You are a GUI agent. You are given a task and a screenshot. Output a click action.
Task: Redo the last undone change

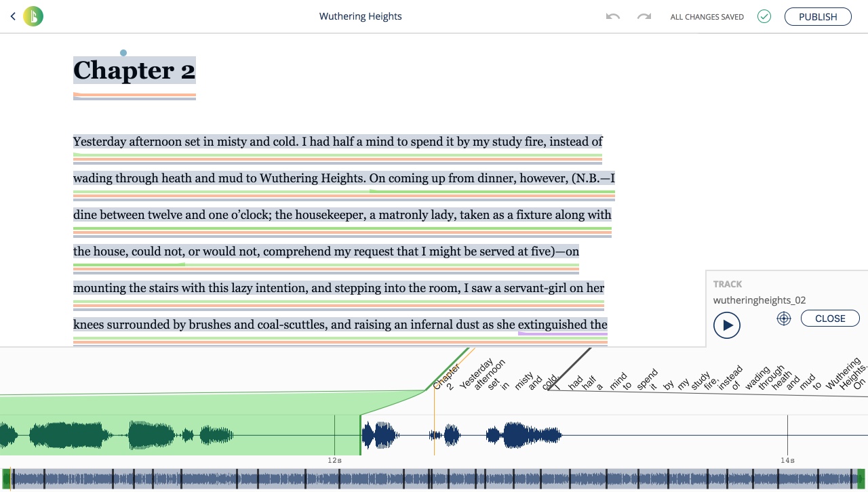tap(644, 16)
